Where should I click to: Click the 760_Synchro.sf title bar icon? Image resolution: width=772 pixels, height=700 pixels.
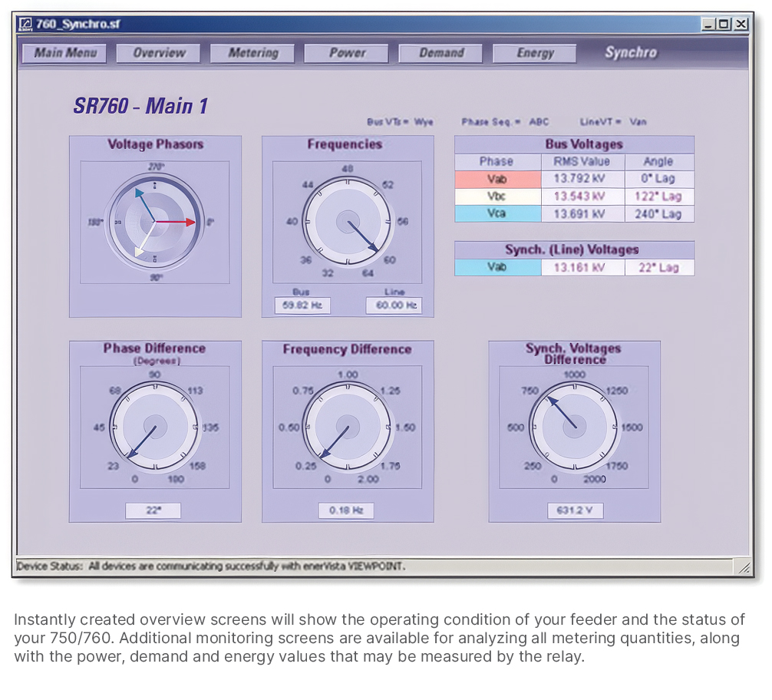point(25,24)
